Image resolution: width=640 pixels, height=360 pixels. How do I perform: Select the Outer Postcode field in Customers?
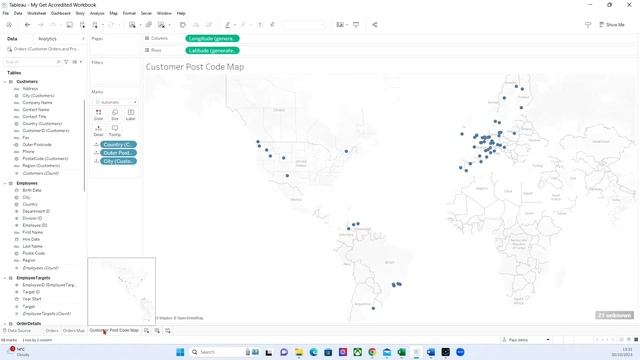(37, 144)
